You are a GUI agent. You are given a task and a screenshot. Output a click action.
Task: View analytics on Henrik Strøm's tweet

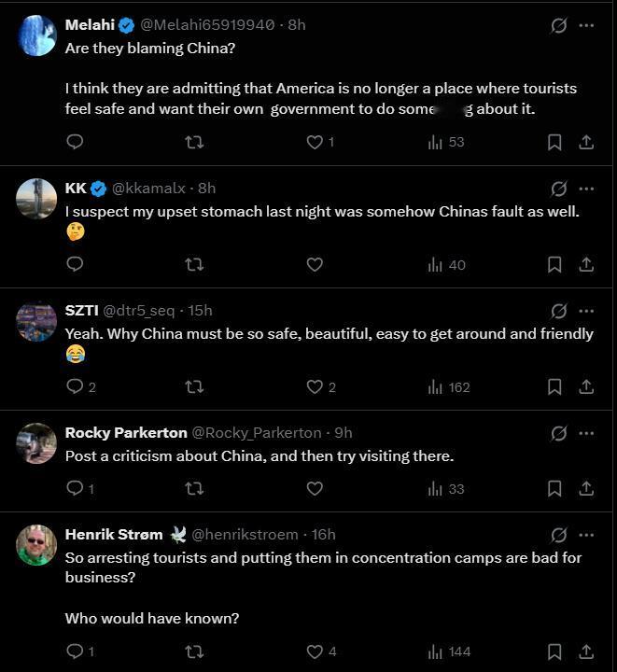tap(449, 651)
